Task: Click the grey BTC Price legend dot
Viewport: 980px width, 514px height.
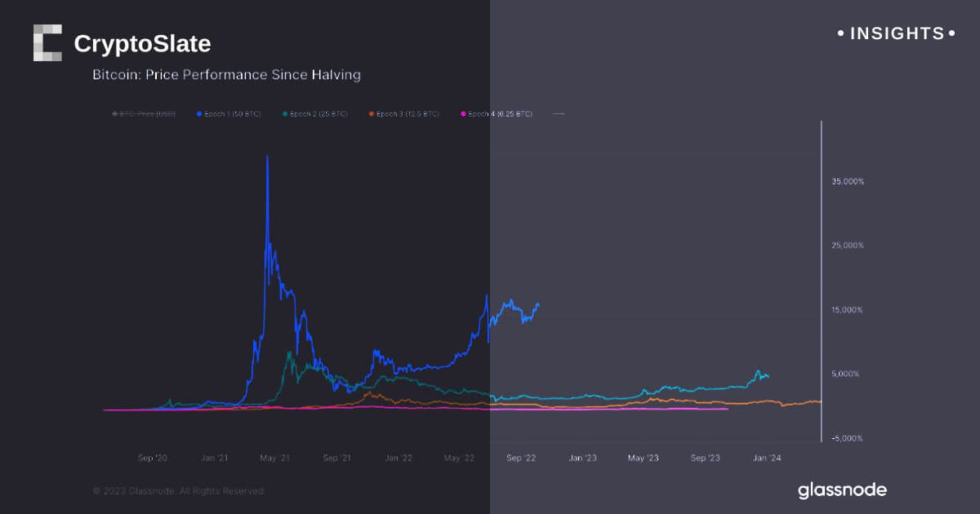Action: (114, 114)
